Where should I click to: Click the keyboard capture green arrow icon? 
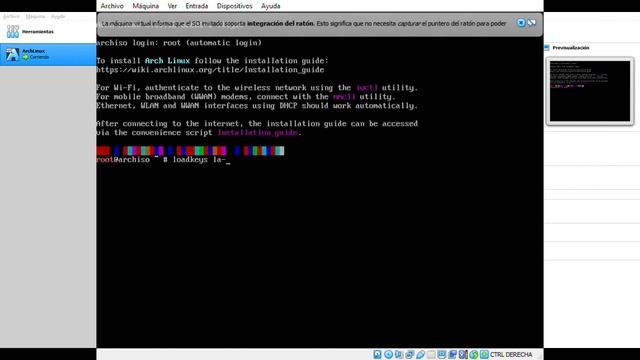pyautogui.click(x=484, y=354)
